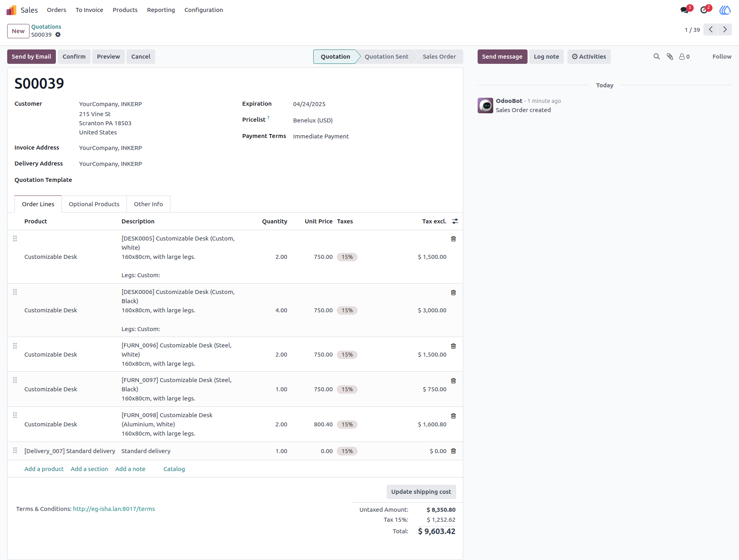The image size is (739, 560).
Task: Delete the DESK0005 order line
Action: tap(453, 239)
